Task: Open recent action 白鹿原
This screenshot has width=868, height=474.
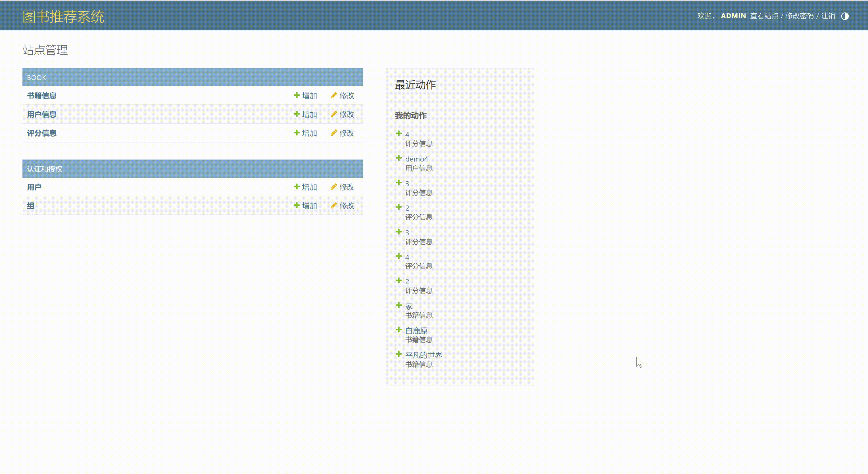Action: tap(416, 331)
